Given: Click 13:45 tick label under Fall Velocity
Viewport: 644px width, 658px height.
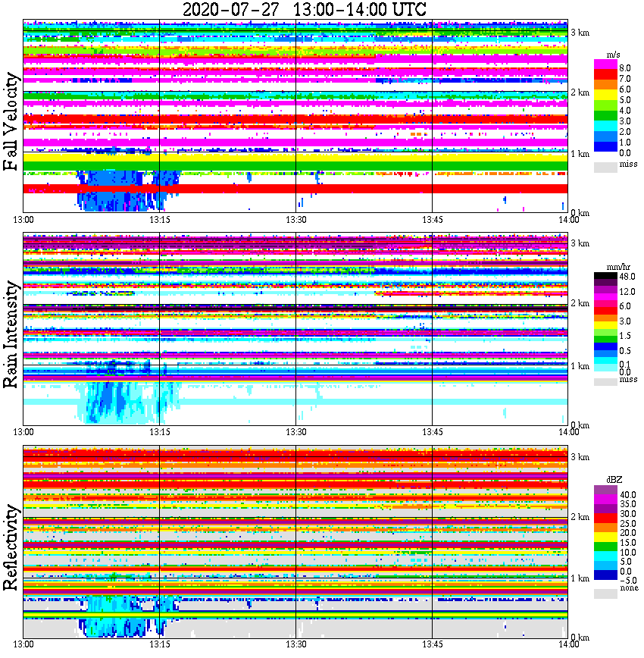Looking at the screenshot, I should pyautogui.click(x=432, y=220).
